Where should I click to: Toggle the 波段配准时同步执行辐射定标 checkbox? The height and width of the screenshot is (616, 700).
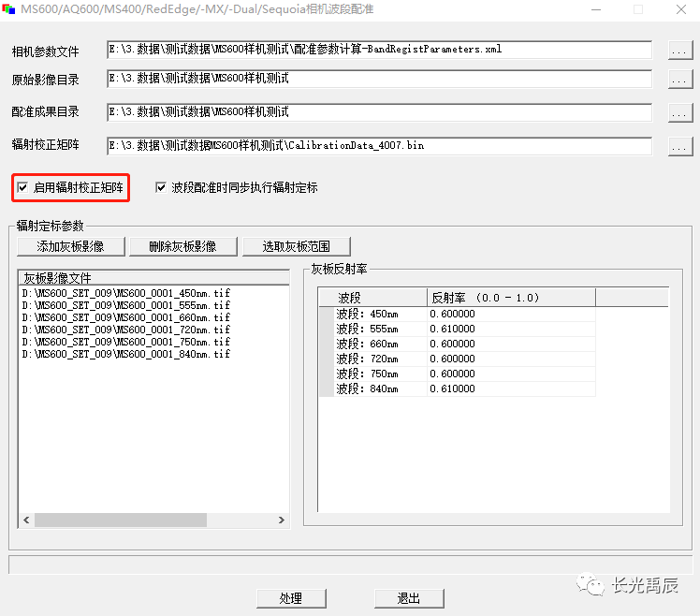pyautogui.click(x=161, y=188)
